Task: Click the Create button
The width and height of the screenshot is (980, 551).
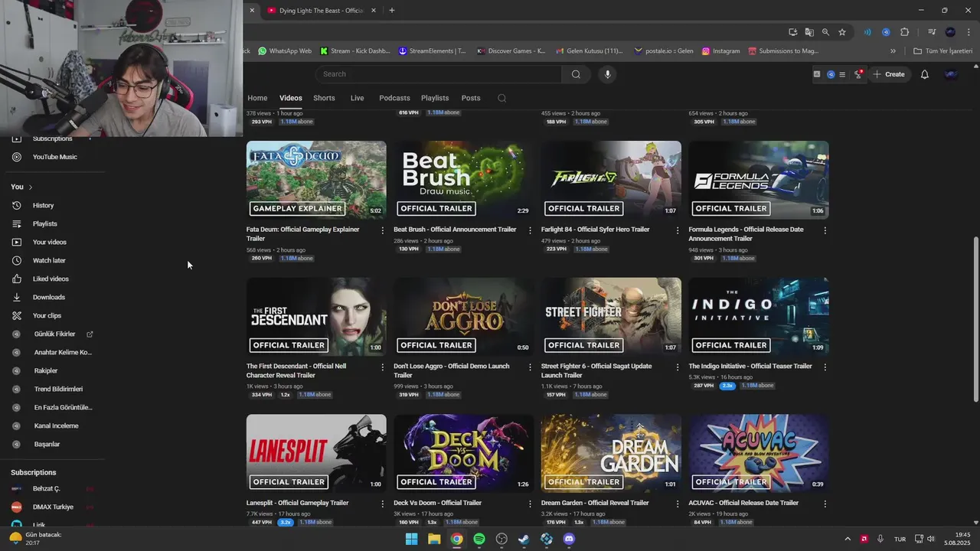Action: 889,74
